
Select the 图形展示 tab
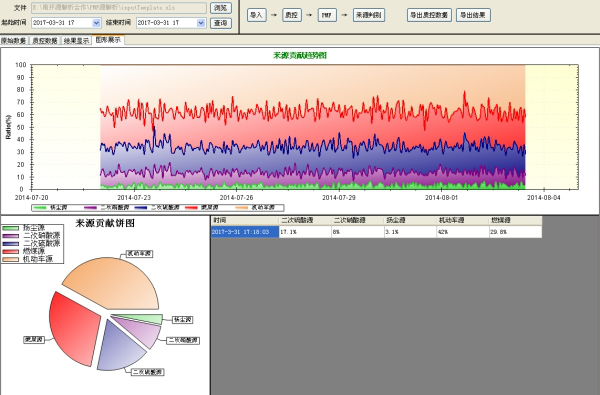(x=108, y=40)
